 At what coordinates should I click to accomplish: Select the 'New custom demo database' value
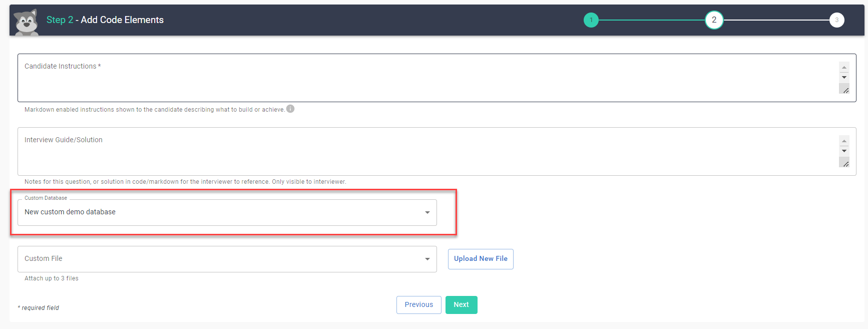(70, 212)
